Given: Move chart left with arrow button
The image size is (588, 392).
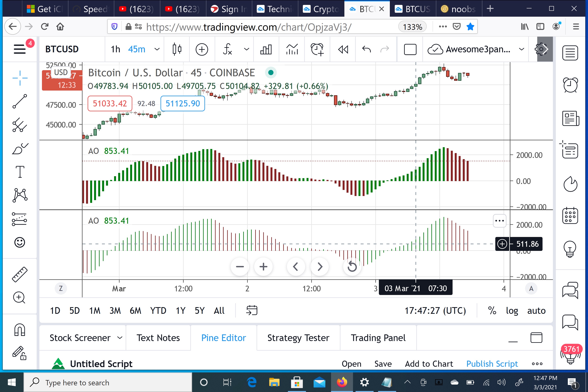Looking at the screenshot, I should click(x=296, y=267).
